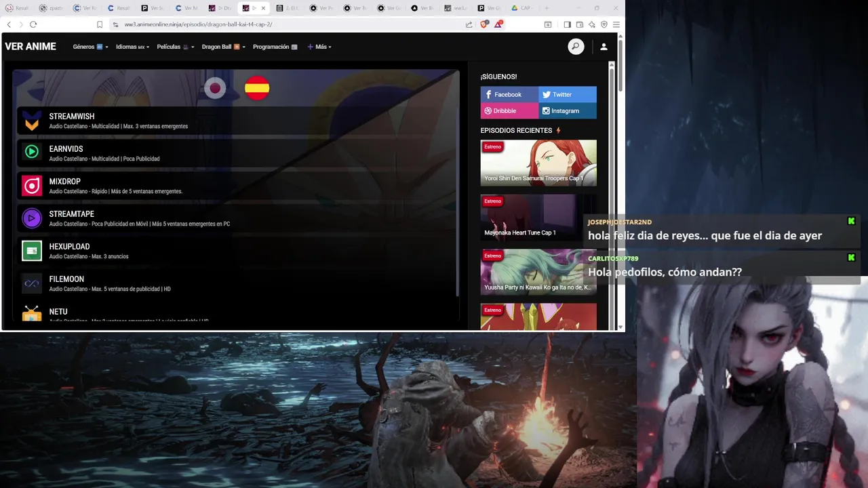The height and width of the screenshot is (488, 868).
Task: Click the Brave Rewards triangle icon
Action: point(498,24)
